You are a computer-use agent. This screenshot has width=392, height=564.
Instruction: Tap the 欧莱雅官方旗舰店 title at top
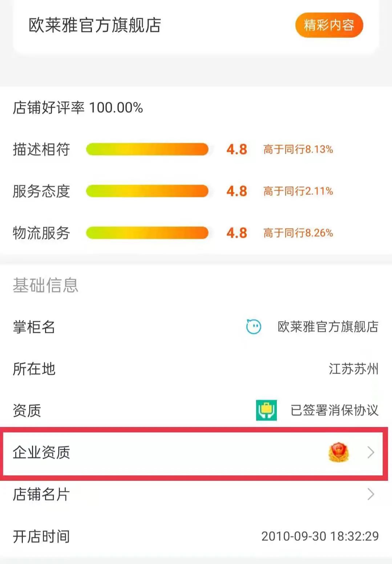(95, 25)
